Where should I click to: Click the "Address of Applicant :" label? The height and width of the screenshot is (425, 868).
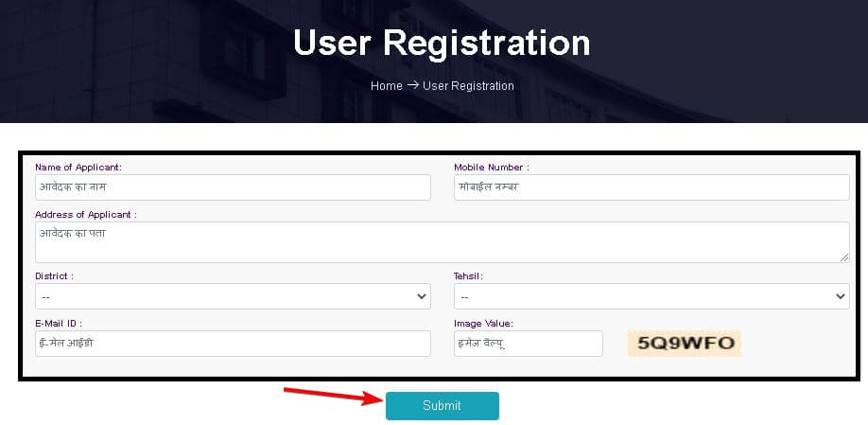coord(86,215)
